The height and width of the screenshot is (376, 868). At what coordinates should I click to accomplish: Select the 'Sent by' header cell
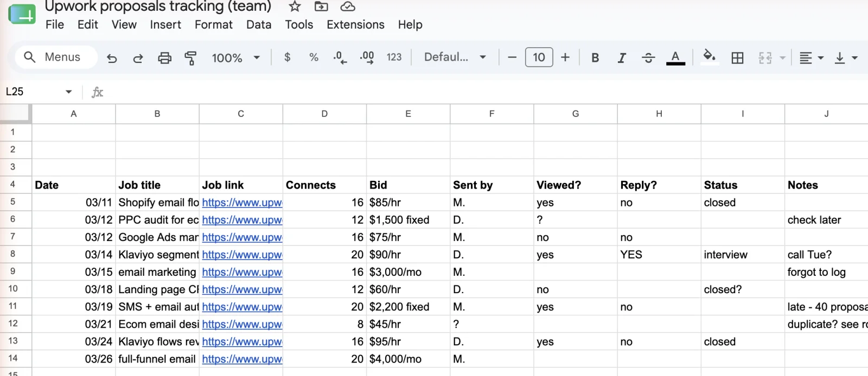[x=492, y=185]
